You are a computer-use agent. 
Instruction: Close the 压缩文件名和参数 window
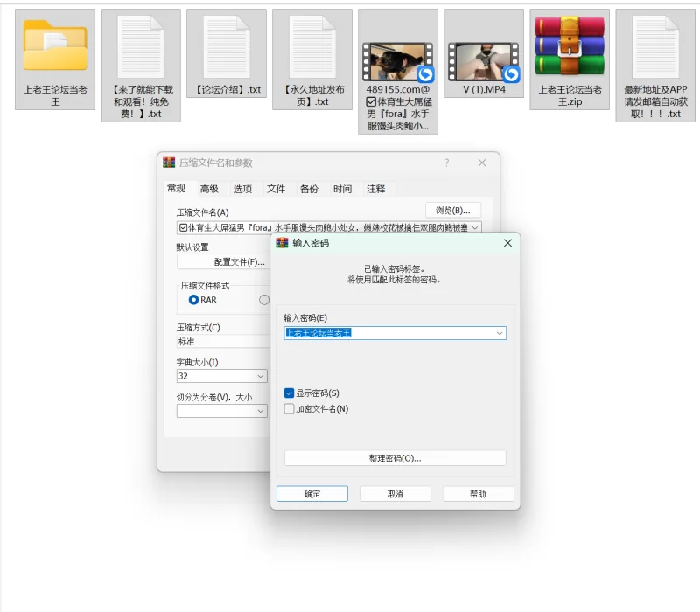(482, 163)
